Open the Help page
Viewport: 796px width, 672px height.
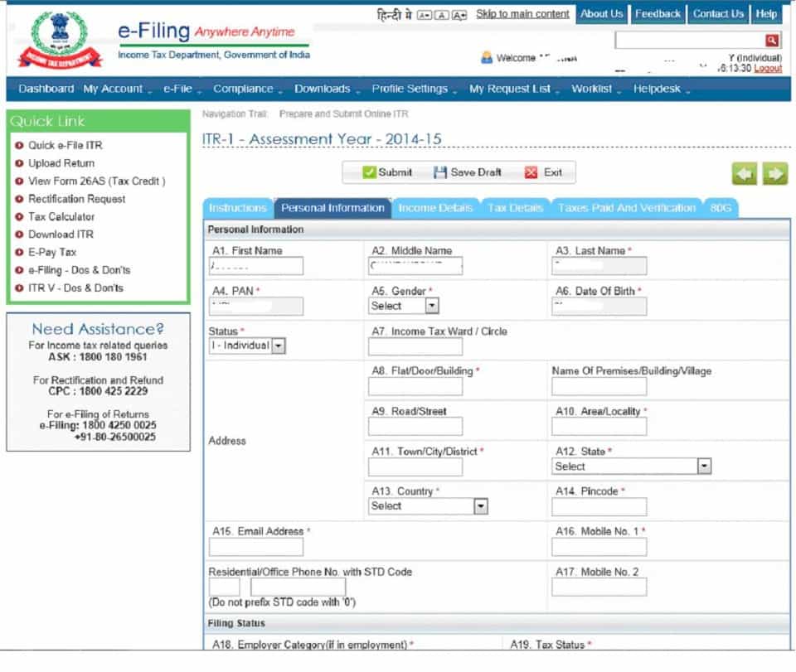click(766, 14)
